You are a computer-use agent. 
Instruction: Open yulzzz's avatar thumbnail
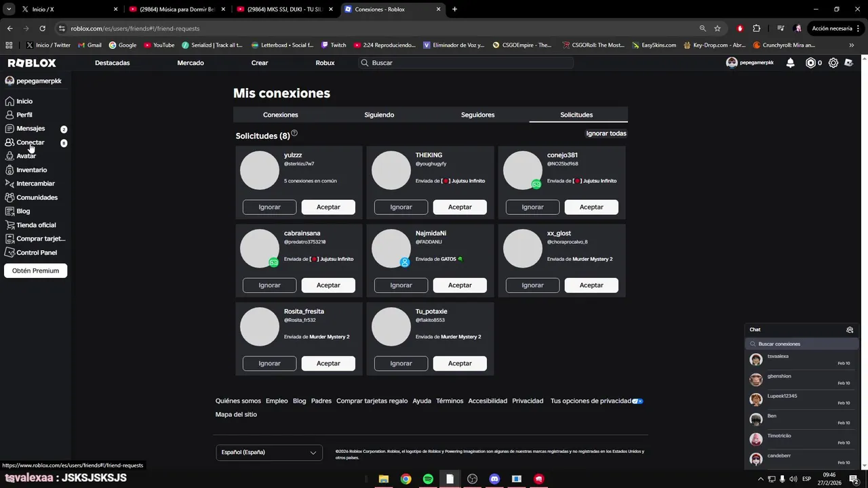[260, 170]
